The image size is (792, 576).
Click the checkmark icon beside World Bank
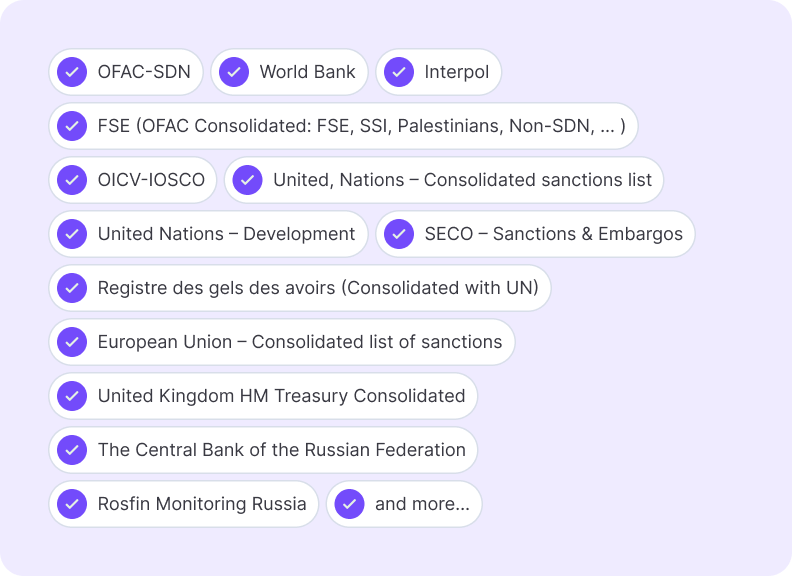(234, 72)
